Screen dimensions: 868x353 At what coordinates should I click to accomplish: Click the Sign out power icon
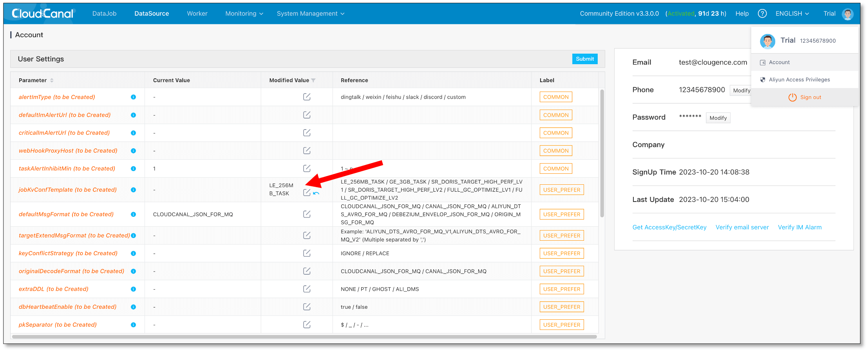pos(792,97)
